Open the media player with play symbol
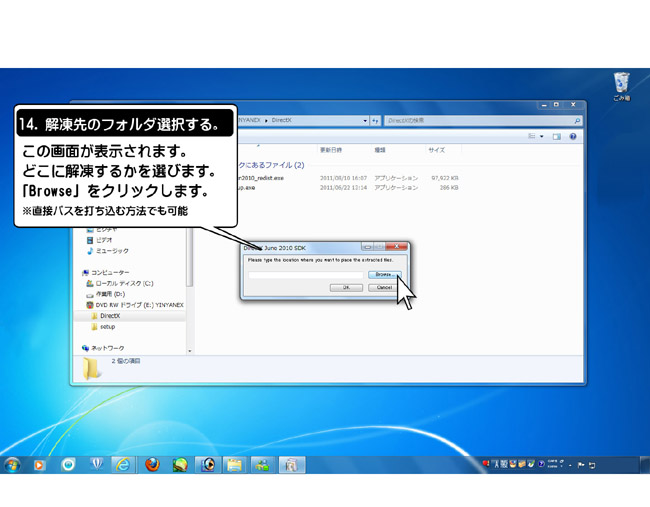Image resolution: width=650 pixels, height=507 pixels. tap(208, 465)
